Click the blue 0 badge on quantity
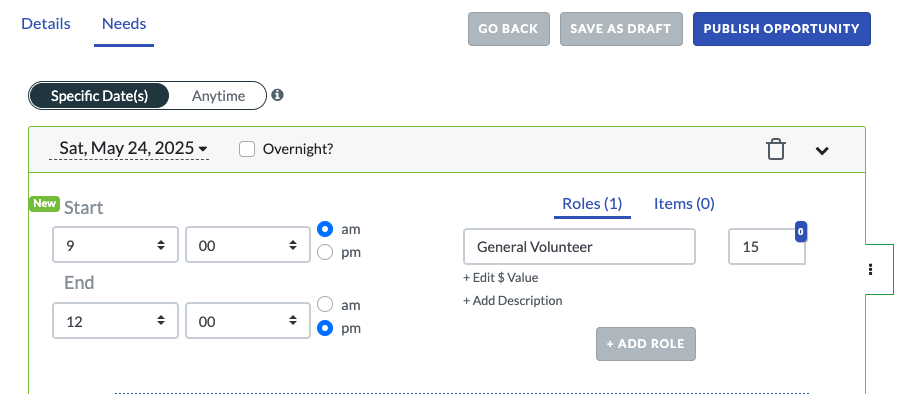 (801, 232)
